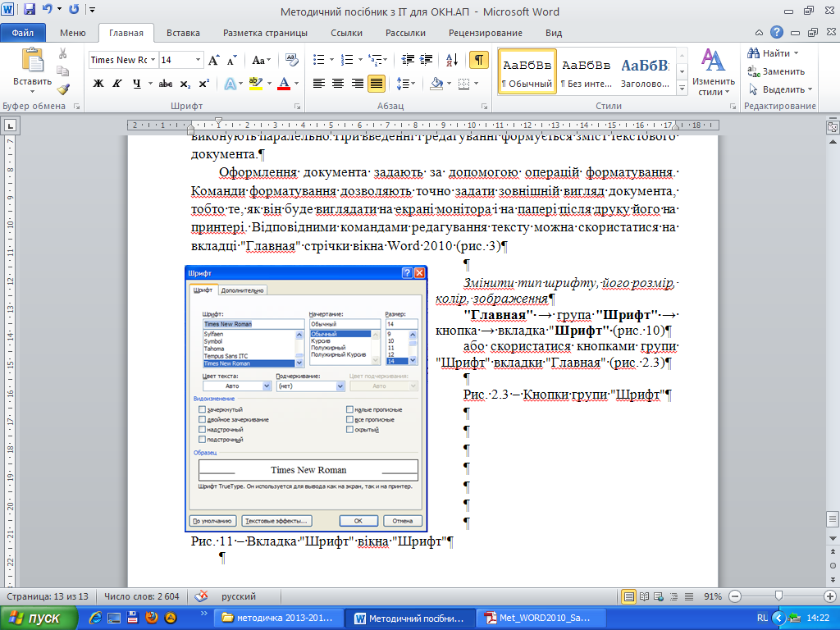
Task: Click the strikethrough abc icon
Action: [166, 84]
